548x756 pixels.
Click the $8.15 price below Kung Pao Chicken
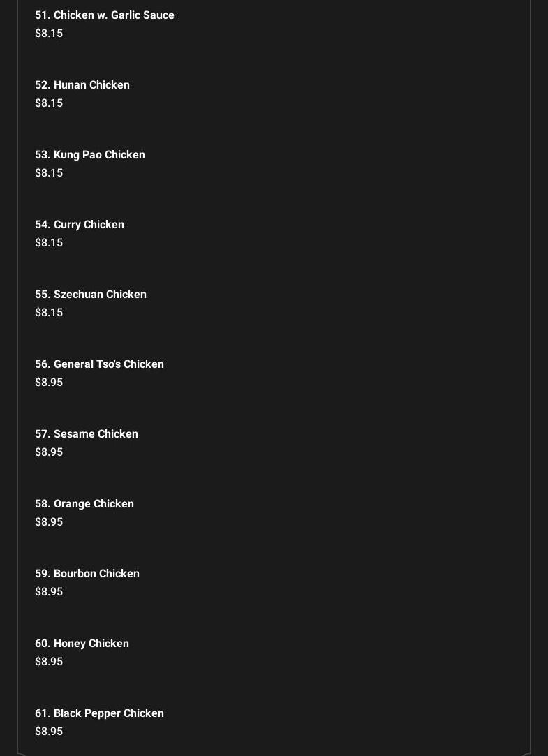(49, 173)
